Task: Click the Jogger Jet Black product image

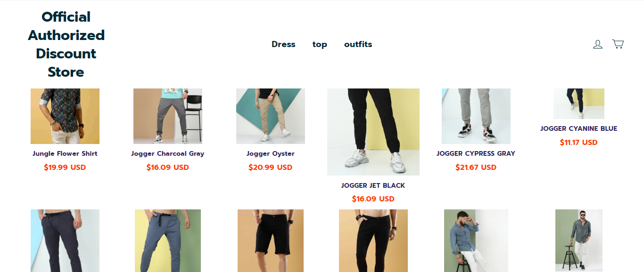Action: coord(373,132)
